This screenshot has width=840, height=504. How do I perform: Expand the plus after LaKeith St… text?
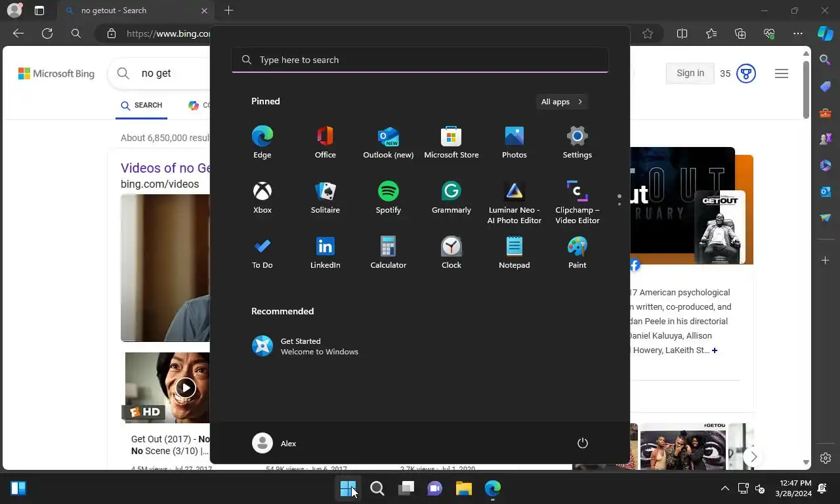click(715, 350)
